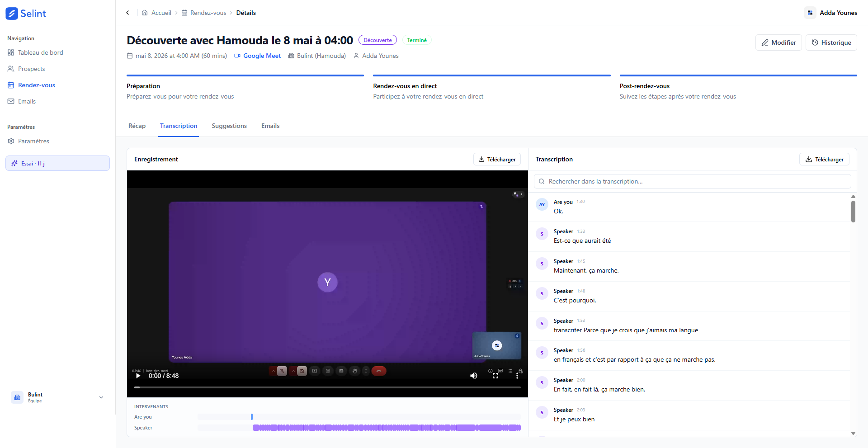Switch to the Récap tab

[x=137, y=126]
